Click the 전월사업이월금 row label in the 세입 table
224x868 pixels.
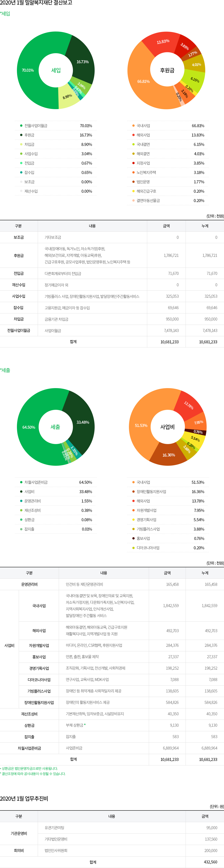[x=19, y=331]
